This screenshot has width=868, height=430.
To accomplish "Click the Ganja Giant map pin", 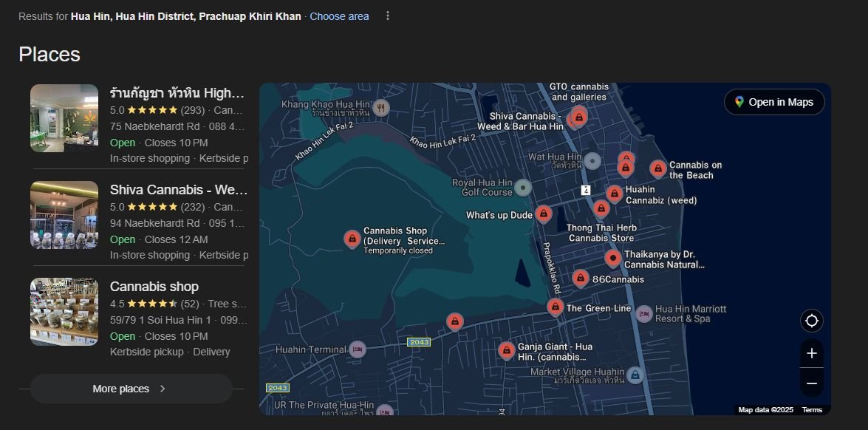I will [x=506, y=350].
